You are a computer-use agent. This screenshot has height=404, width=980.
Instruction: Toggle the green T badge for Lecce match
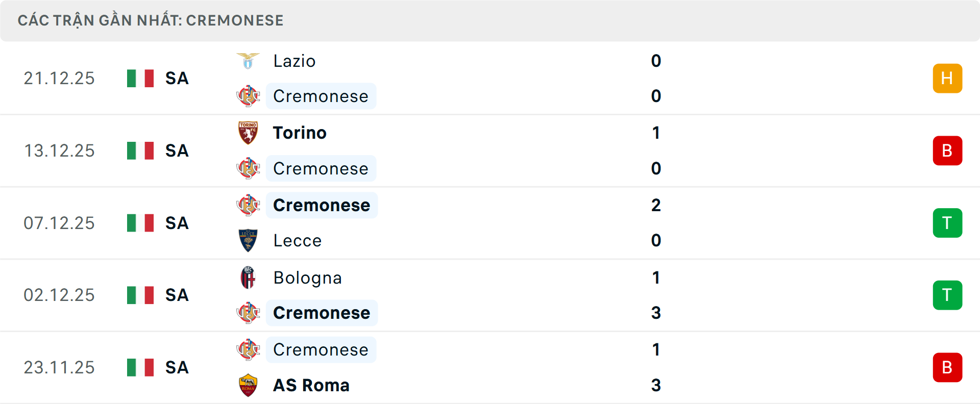947,223
